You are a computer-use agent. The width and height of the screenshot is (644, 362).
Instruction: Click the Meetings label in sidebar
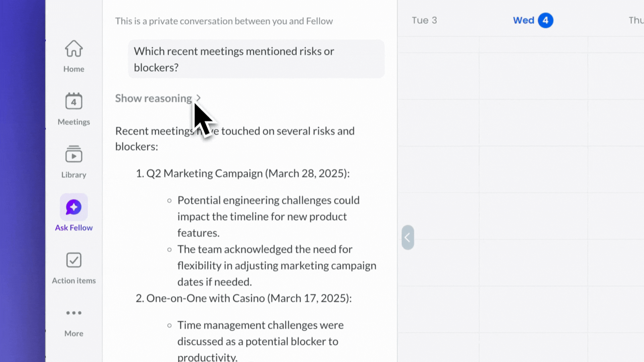pos(74,122)
